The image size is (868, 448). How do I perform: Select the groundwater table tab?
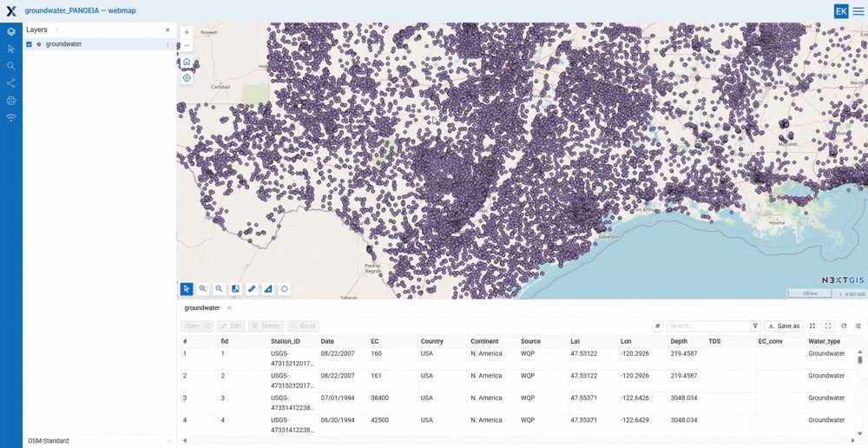pos(202,308)
